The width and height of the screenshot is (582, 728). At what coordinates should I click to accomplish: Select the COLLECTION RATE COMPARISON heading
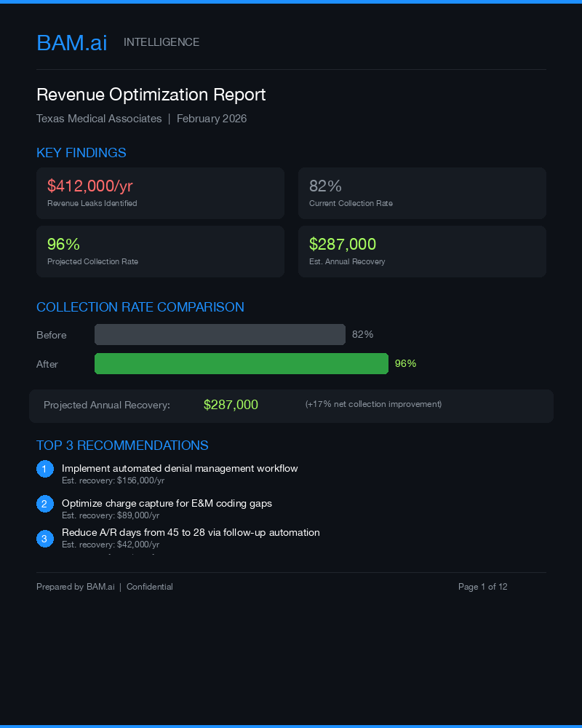click(140, 307)
